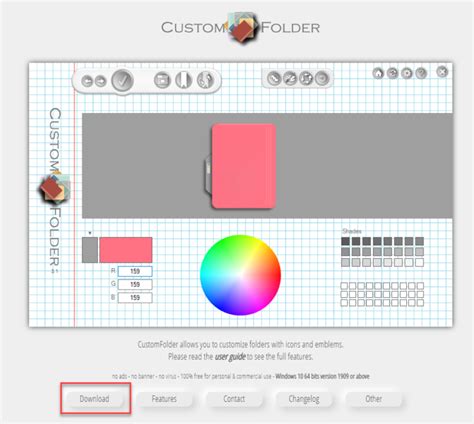This screenshot has width=474, height=424.
Task: Apply changes with the large checkmark button
Action: point(122,81)
